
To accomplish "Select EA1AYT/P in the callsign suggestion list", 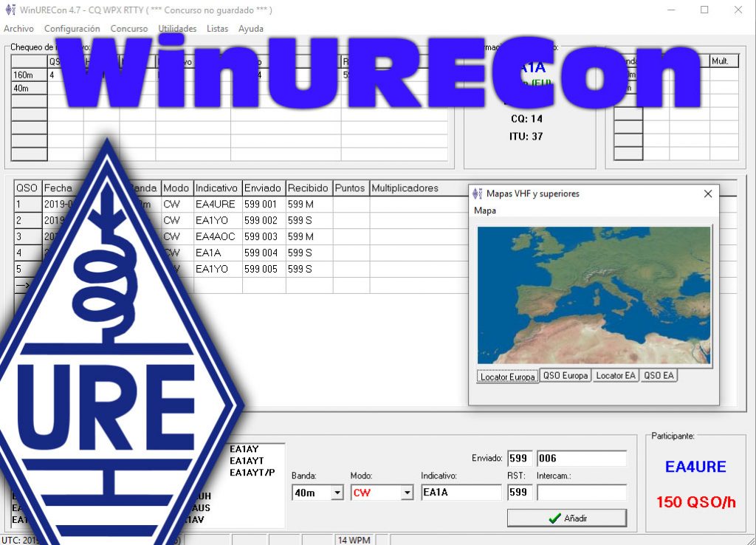I will tap(252, 472).
